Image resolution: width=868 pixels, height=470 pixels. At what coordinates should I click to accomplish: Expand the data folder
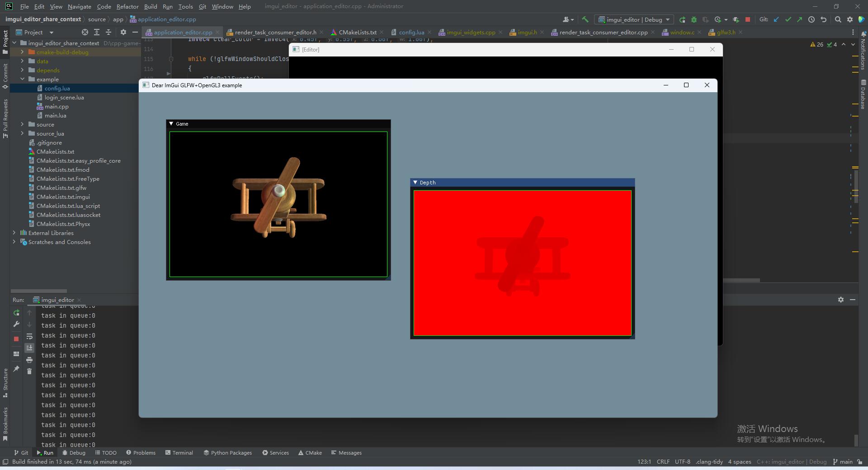coord(22,61)
